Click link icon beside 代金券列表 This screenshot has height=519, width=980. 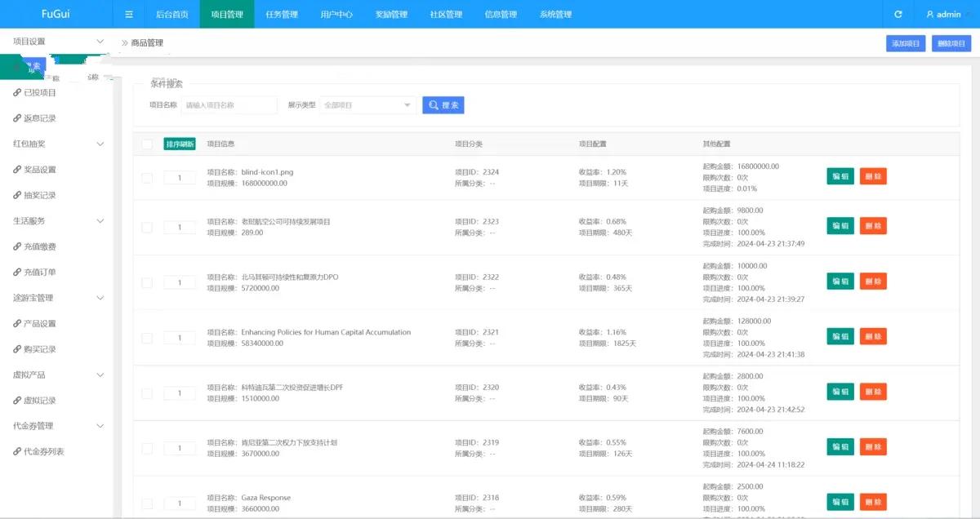17,451
